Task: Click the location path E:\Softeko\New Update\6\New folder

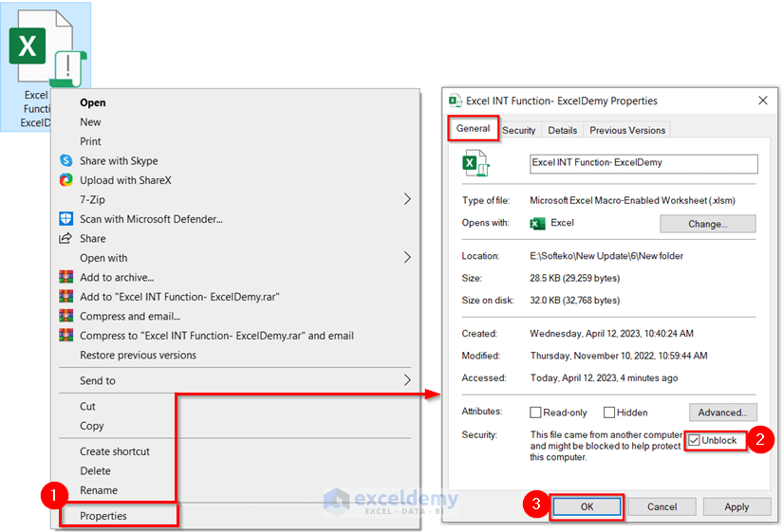Action: (x=606, y=256)
